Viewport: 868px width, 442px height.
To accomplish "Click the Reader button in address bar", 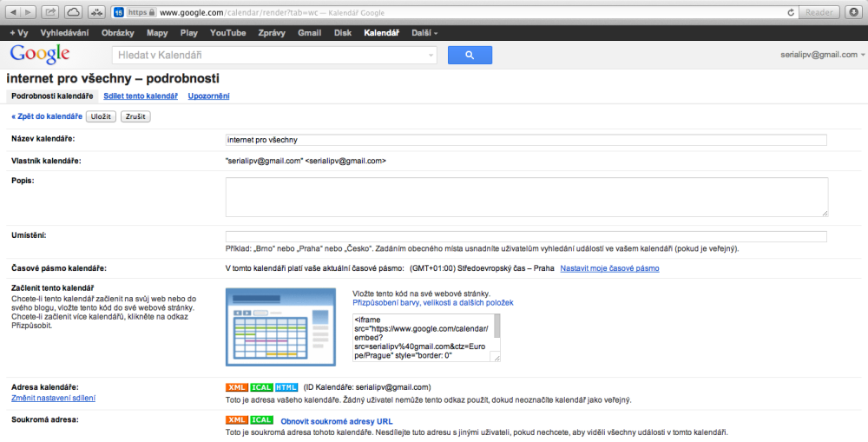I will pyautogui.click(x=819, y=12).
